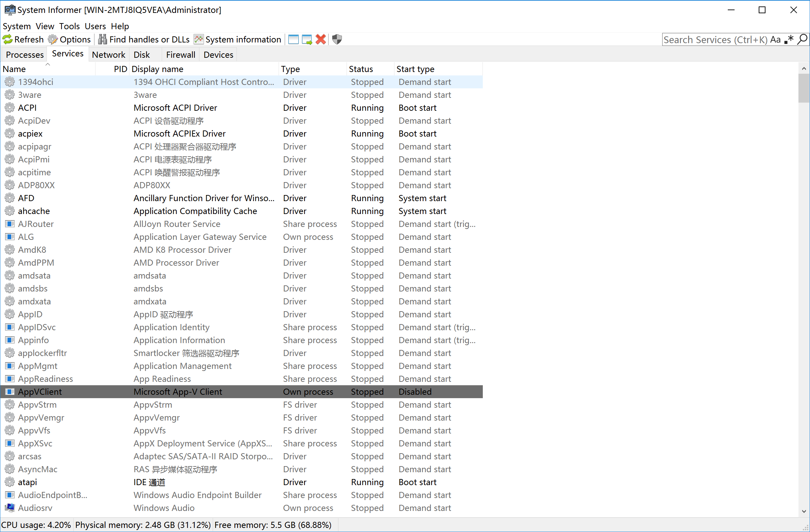Click the magnifier search icon

click(x=802, y=40)
